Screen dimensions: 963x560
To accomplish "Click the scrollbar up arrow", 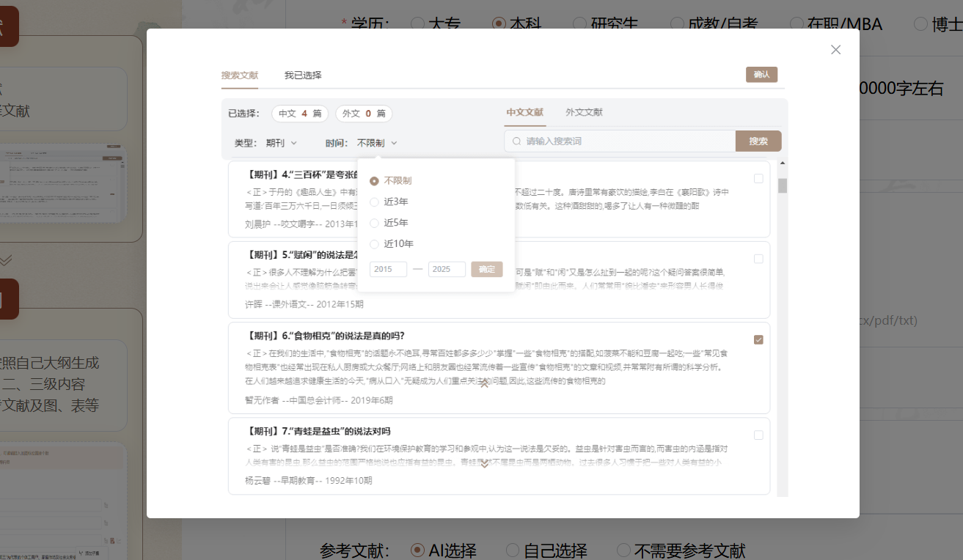I will pyautogui.click(x=783, y=163).
